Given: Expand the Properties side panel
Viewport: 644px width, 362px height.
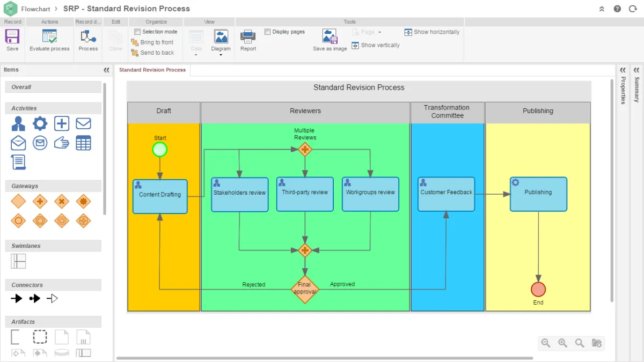Looking at the screenshot, I should (x=623, y=70).
